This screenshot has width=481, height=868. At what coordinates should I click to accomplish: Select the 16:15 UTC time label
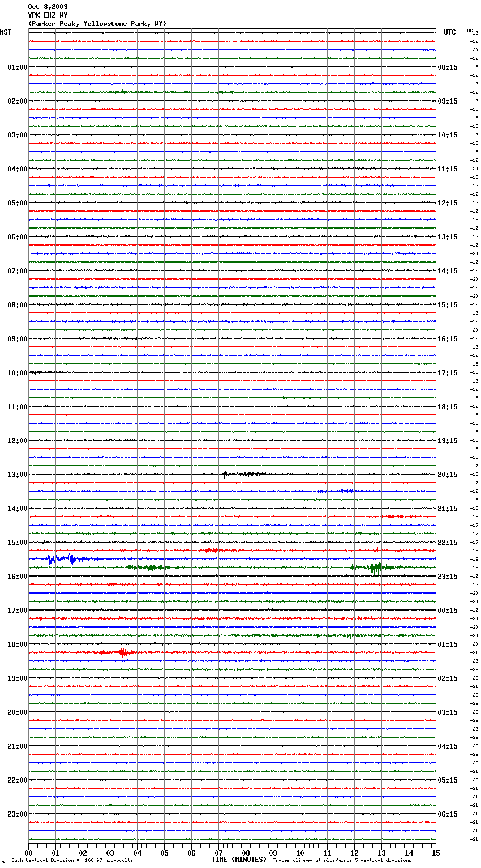448,339
